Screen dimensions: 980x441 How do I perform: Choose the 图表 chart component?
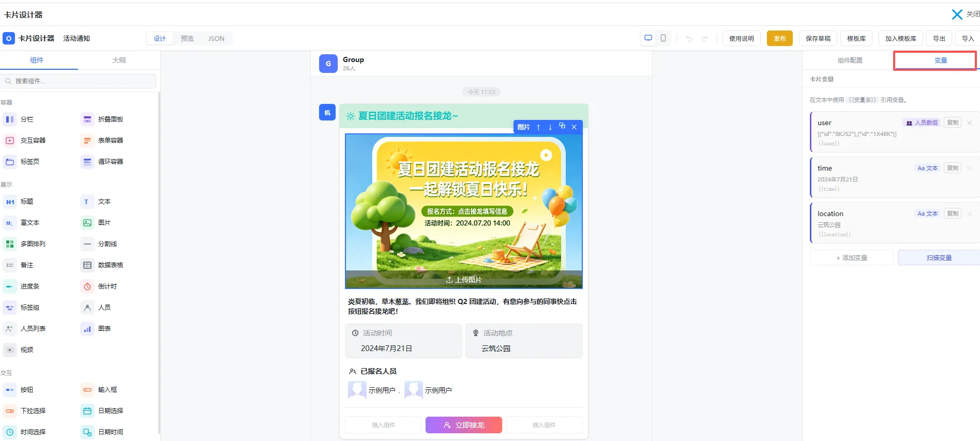96,329
